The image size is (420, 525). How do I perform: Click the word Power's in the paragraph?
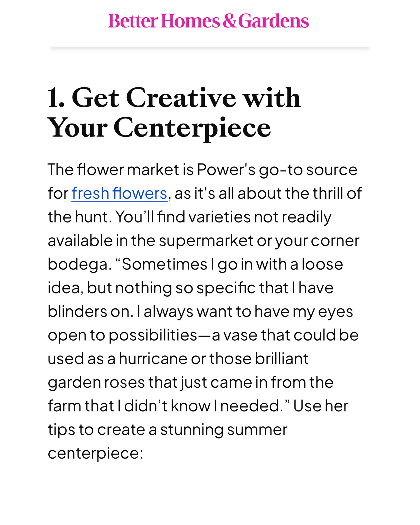point(226,170)
